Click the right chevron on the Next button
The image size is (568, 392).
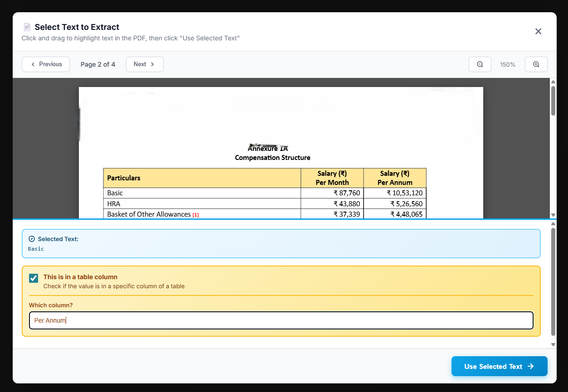(x=152, y=64)
